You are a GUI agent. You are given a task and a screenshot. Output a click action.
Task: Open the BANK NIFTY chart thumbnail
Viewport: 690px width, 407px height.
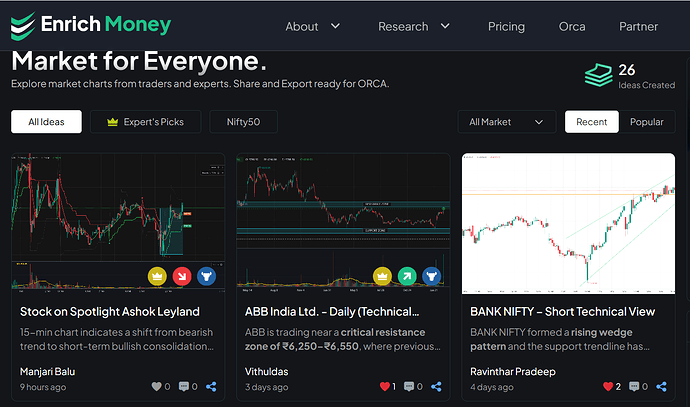[568, 223]
